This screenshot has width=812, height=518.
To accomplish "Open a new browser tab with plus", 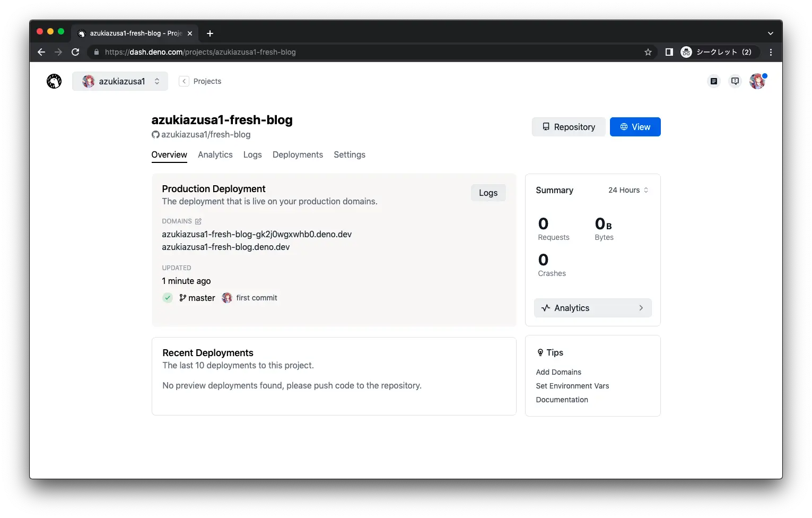I will coord(210,33).
